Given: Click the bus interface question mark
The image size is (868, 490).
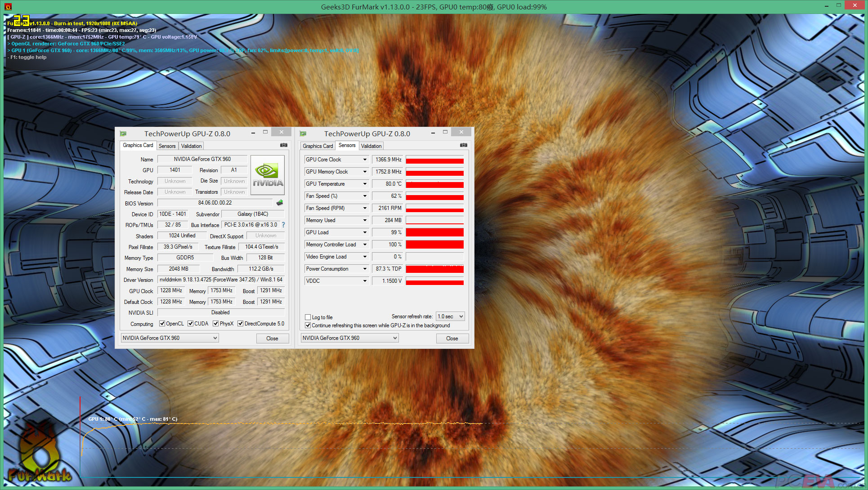Looking at the screenshot, I should (x=283, y=225).
